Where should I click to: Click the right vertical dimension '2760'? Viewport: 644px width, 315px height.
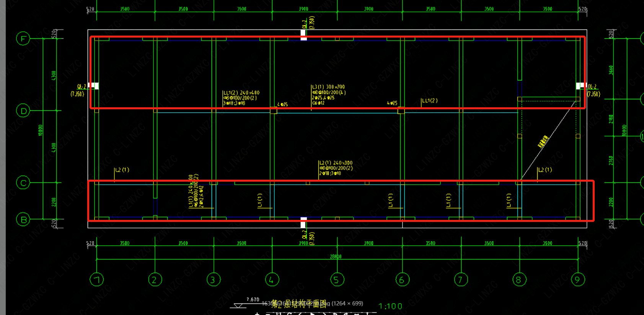click(611, 161)
